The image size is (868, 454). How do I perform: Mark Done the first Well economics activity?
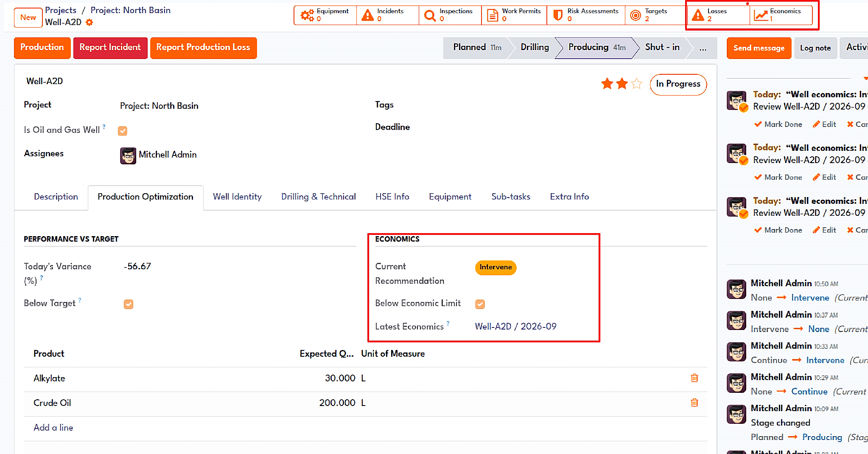[x=778, y=124]
